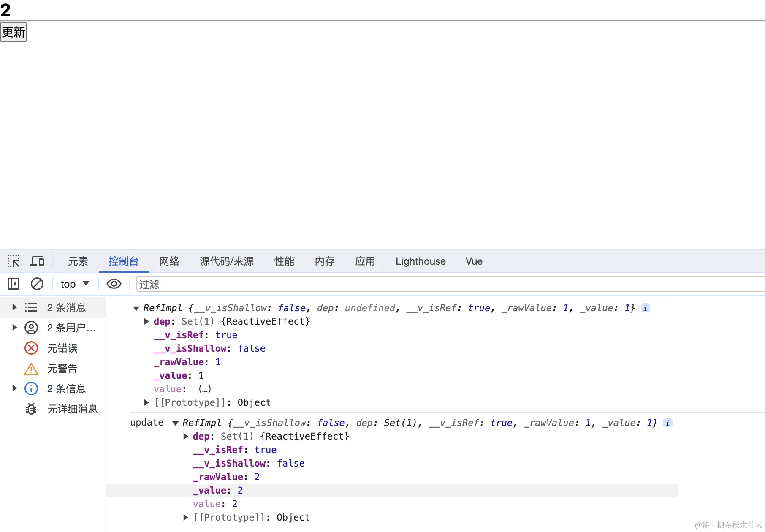
Task: Invoke the value getter (…) in first RefImpl
Action: point(205,389)
